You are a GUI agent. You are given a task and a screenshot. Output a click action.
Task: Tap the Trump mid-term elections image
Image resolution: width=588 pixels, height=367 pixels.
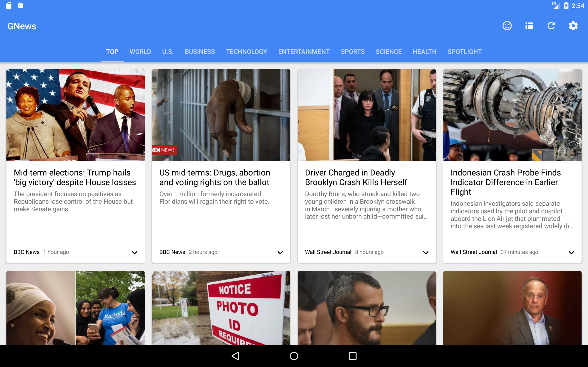click(x=75, y=115)
